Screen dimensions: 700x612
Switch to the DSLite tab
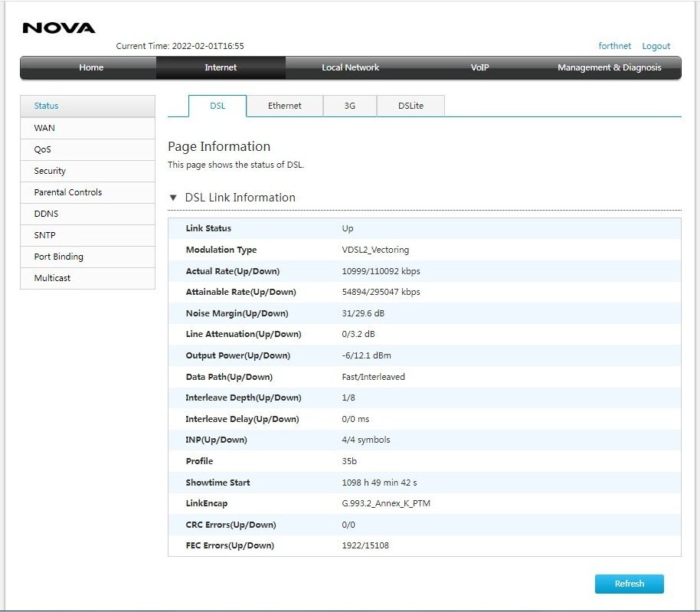[411, 106]
